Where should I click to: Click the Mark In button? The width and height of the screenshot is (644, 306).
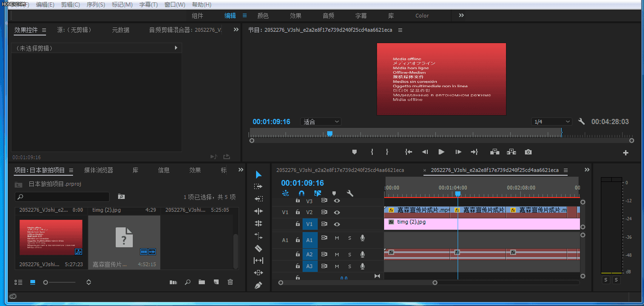[372, 152]
